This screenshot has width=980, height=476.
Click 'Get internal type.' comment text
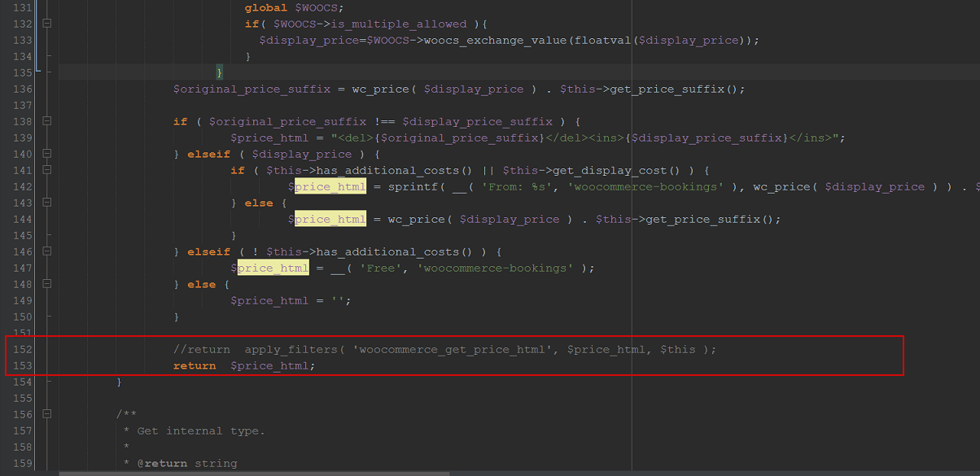coord(200,430)
